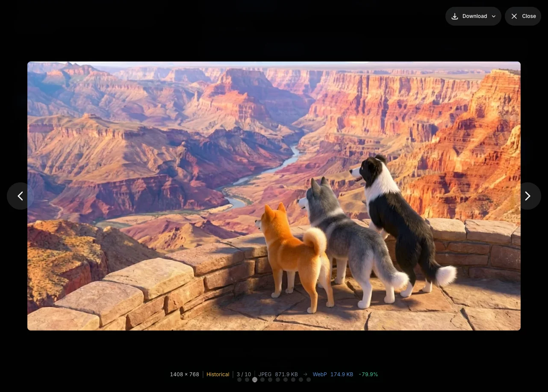This screenshot has width=548, height=392.
Task: Click the active third pagination dot
Action: coord(255,380)
